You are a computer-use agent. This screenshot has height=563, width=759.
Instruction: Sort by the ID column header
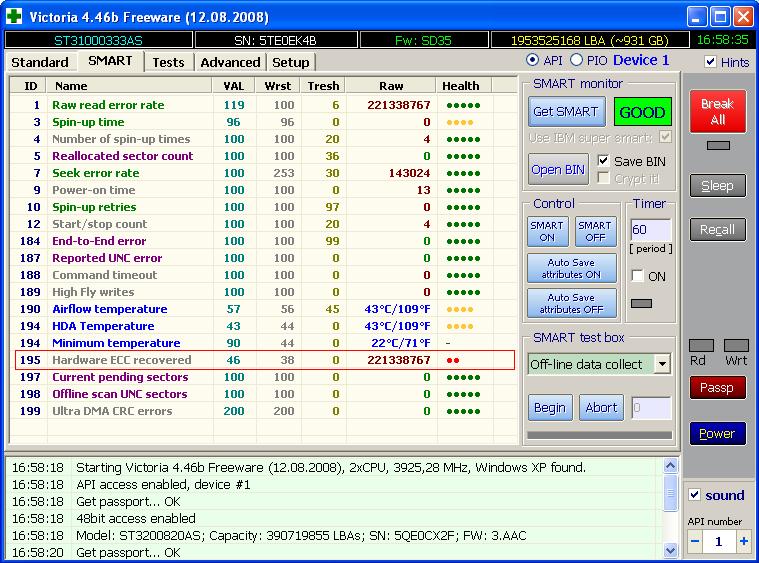[30, 86]
